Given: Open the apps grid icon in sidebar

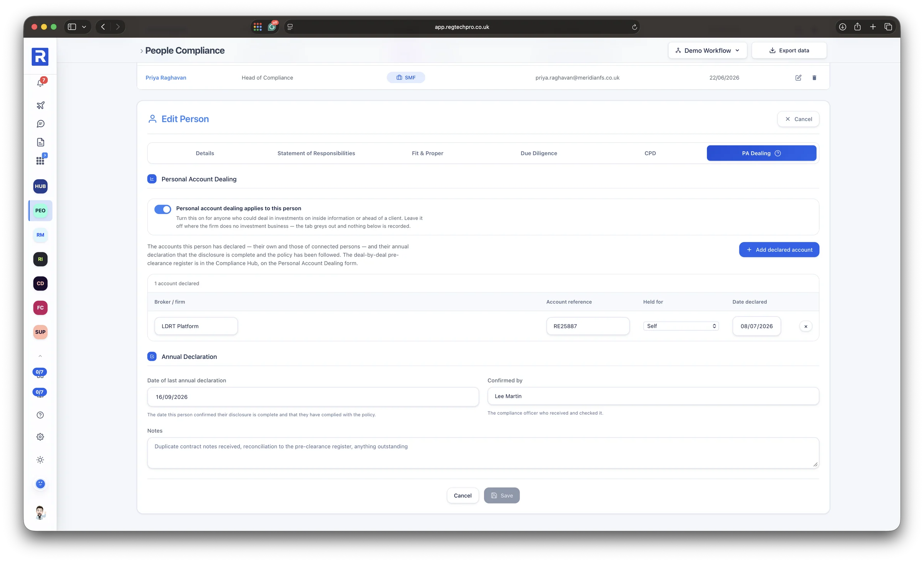Looking at the screenshot, I should (x=40, y=160).
